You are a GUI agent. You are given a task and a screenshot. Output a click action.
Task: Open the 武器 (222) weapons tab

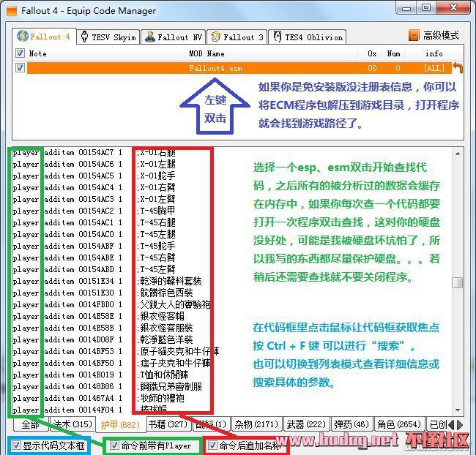click(306, 424)
